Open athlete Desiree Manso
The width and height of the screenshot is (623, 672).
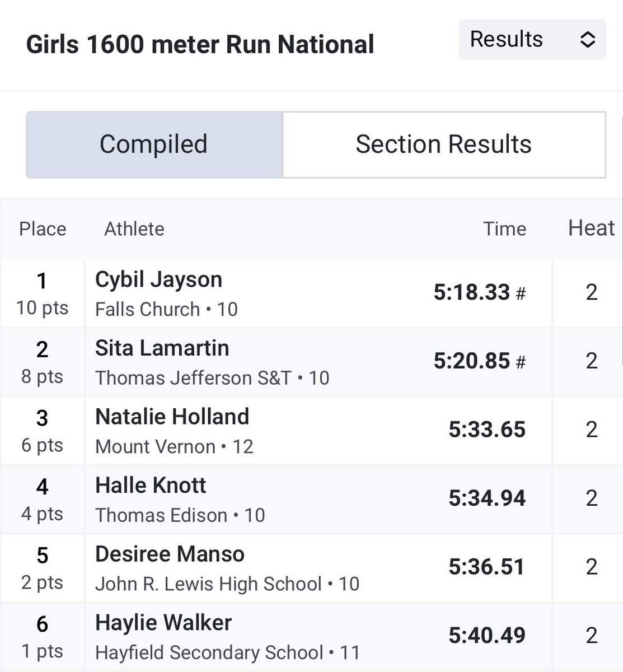[170, 554]
